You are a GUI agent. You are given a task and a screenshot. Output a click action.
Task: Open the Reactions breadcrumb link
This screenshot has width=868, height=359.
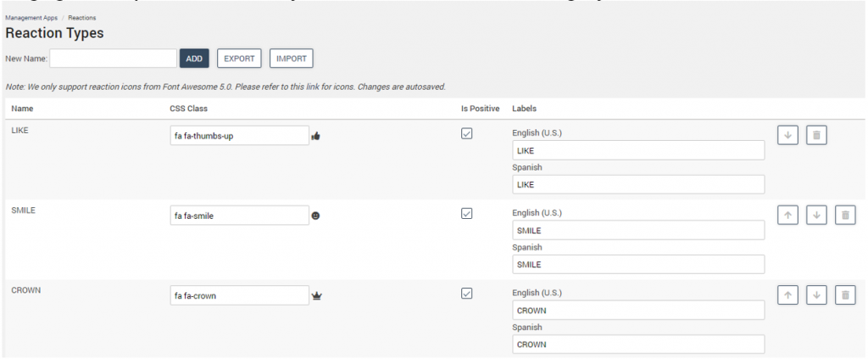tap(81, 18)
